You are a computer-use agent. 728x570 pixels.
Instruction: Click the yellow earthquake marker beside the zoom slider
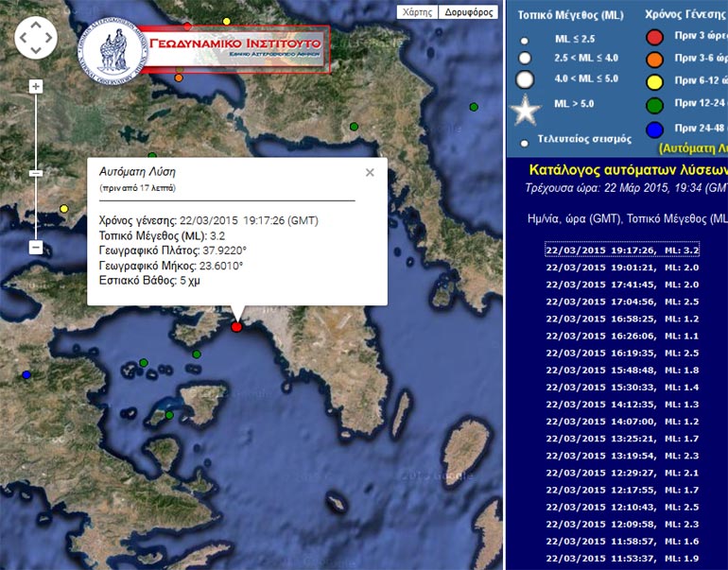pos(64,209)
